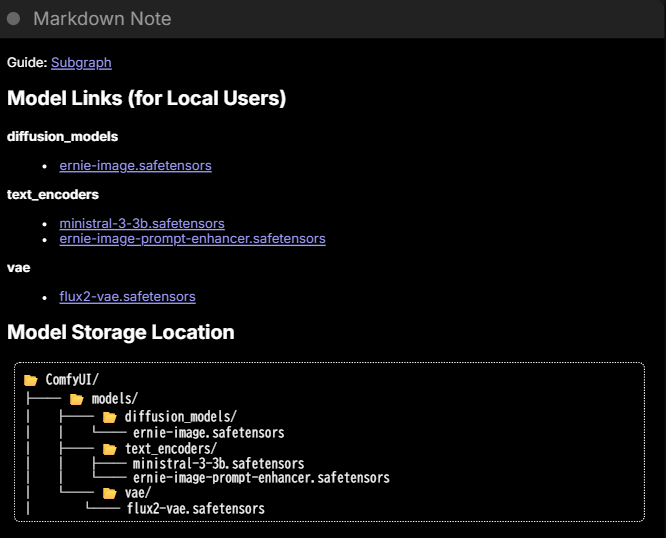666x538 pixels.
Task: Open the flux2-vae.safetensors download link
Action: coord(127,297)
